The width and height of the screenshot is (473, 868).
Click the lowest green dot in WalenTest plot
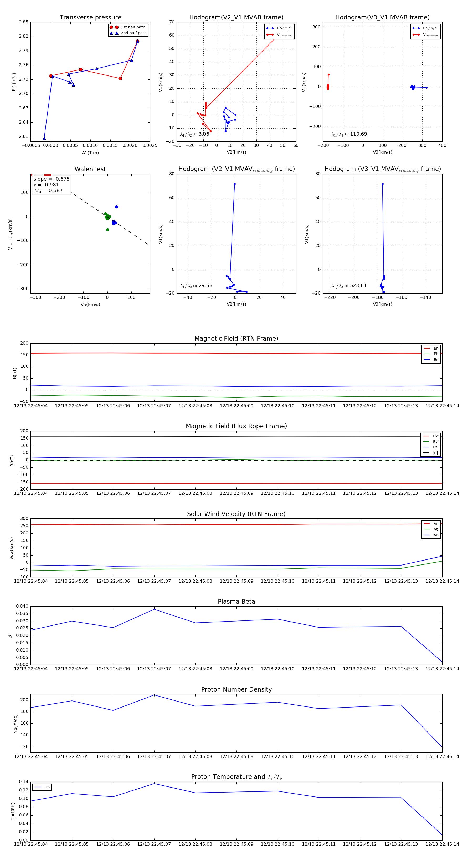click(x=107, y=230)
